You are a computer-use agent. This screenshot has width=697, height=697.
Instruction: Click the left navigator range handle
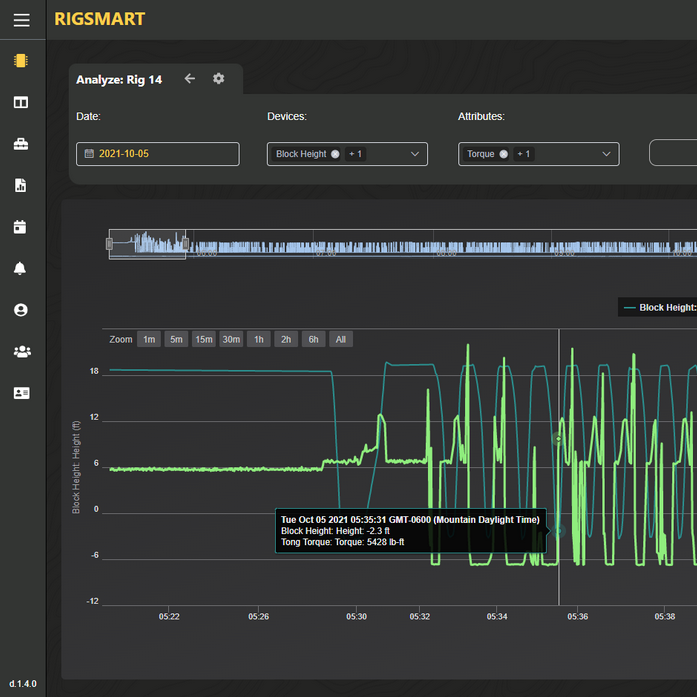[x=109, y=244]
